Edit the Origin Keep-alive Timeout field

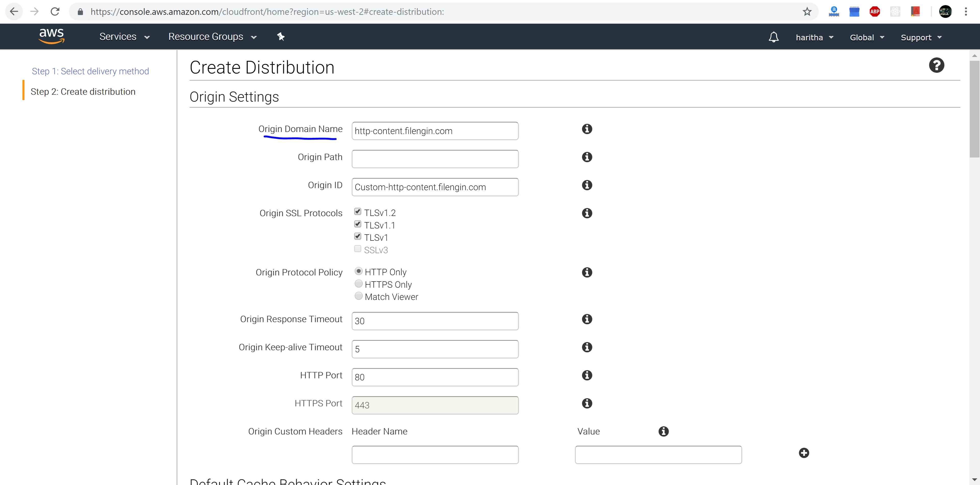coord(435,349)
